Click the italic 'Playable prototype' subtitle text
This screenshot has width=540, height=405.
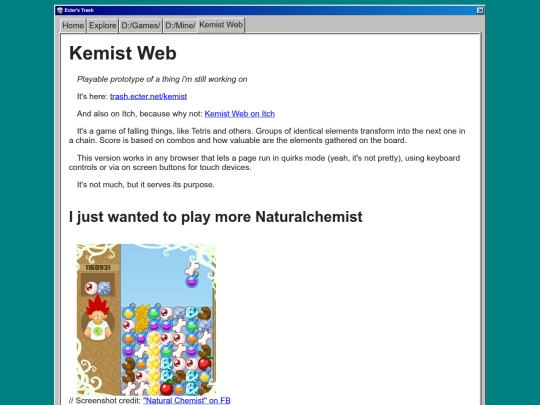click(162, 79)
